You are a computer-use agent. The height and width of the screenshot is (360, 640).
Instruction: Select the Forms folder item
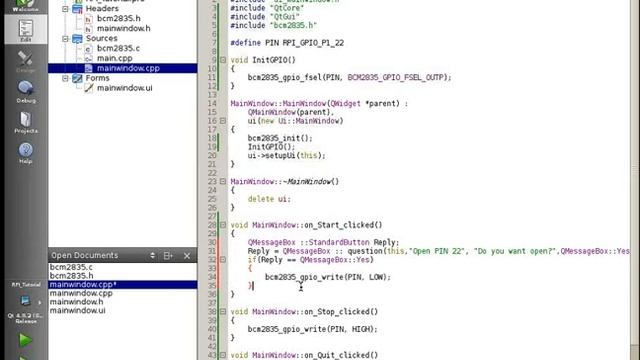tap(97, 78)
